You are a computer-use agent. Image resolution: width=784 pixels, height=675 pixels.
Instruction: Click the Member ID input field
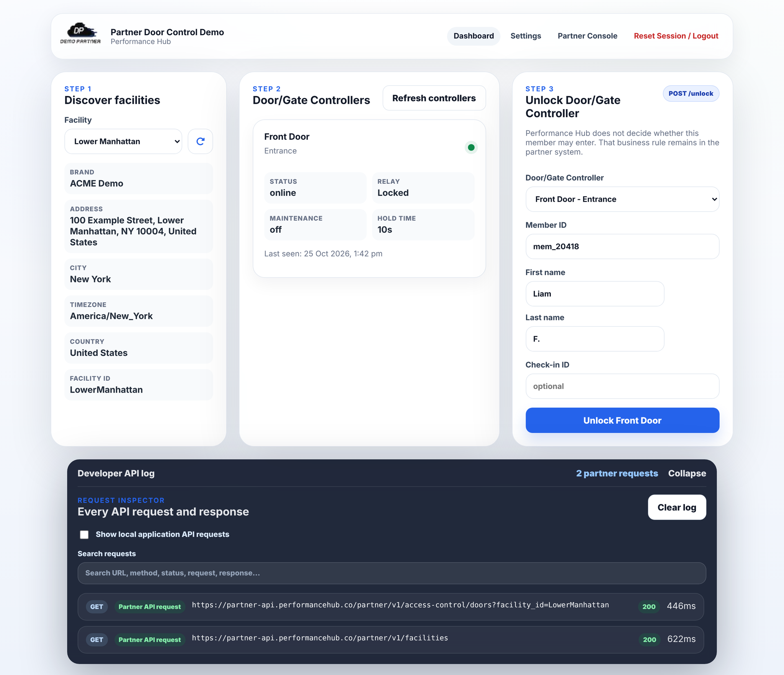click(622, 246)
